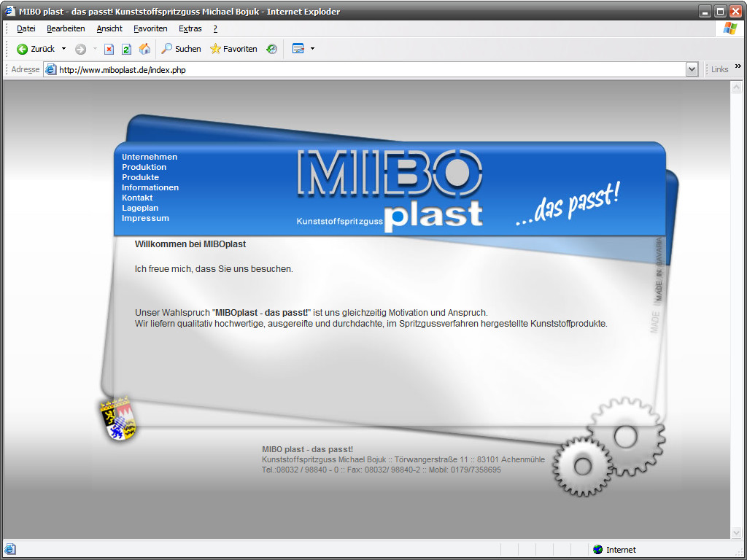The height and width of the screenshot is (560, 747).
Task: Open the Ansicht menu
Action: pyautogui.click(x=109, y=28)
